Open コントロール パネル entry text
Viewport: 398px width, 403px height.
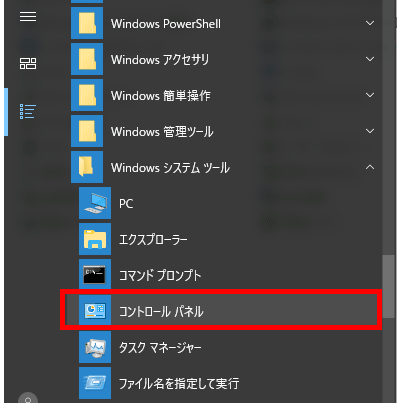pos(161,312)
